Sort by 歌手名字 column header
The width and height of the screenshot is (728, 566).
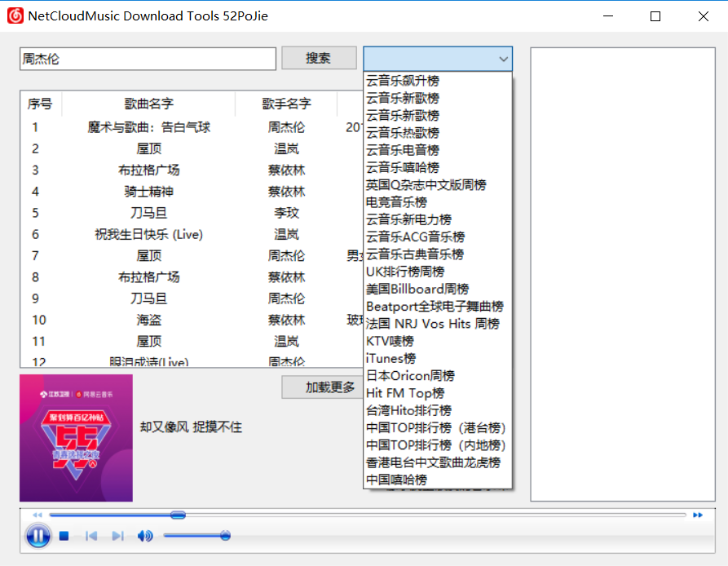click(286, 104)
